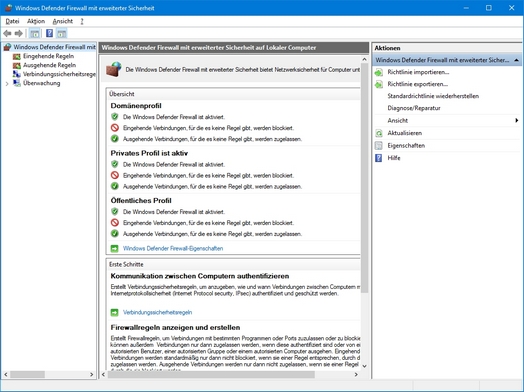Screen dimensions: 524x392
Task: Open the Ansicht menu in menu bar
Action: 62,21
